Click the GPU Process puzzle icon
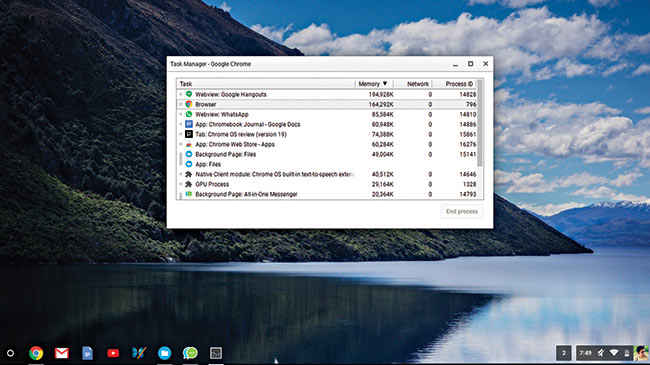 click(189, 184)
